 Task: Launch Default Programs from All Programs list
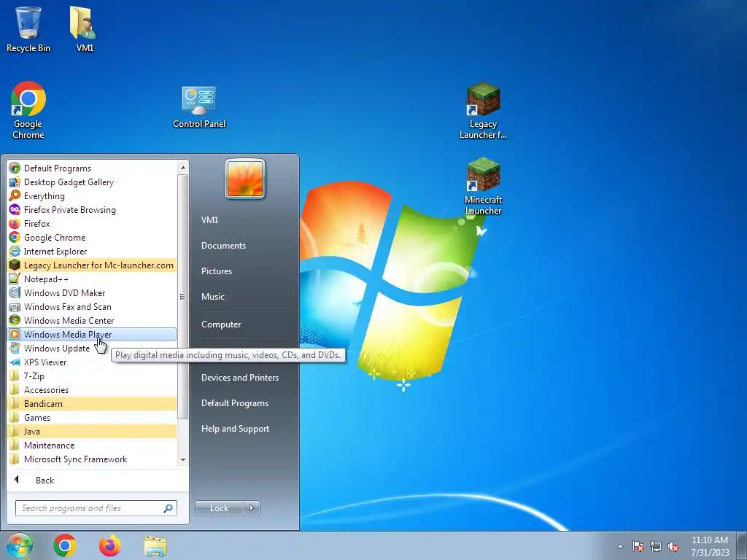click(x=92, y=168)
